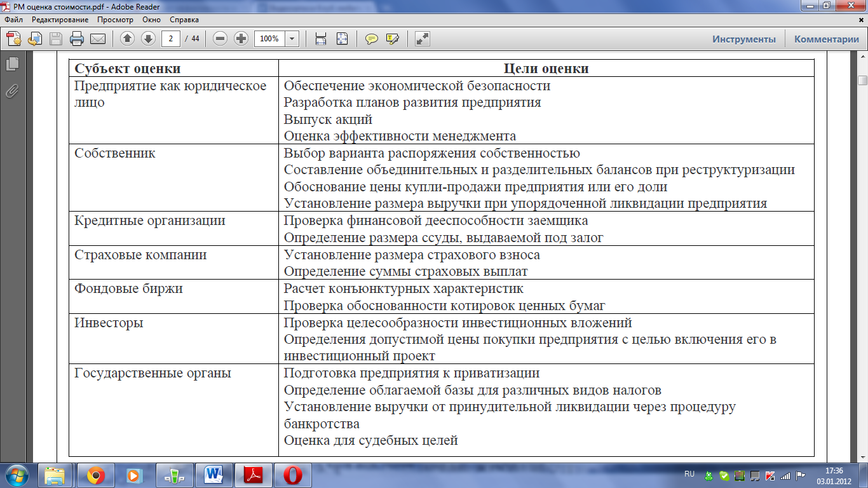The image size is (868, 488).
Task: Click the Create PDF online icon
Action: (x=15, y=39)
